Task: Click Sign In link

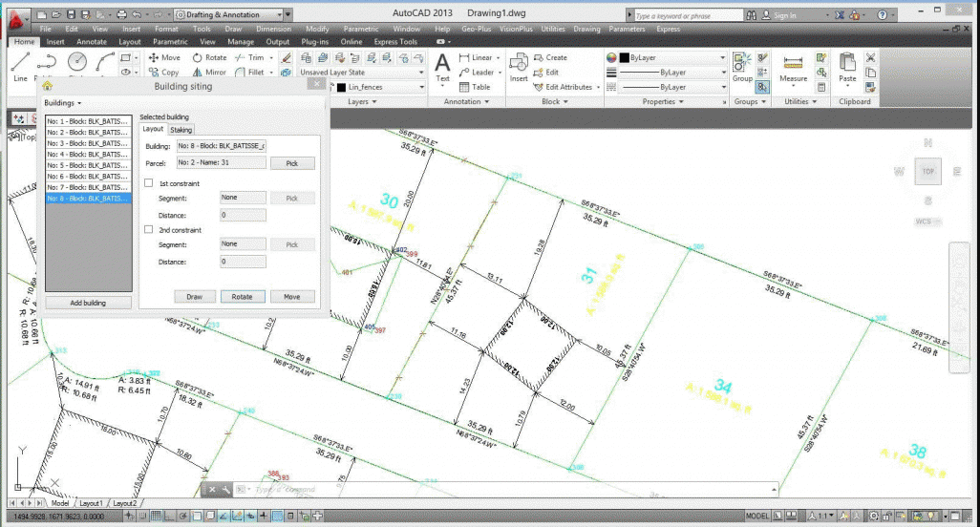Action: coord(784,15)
